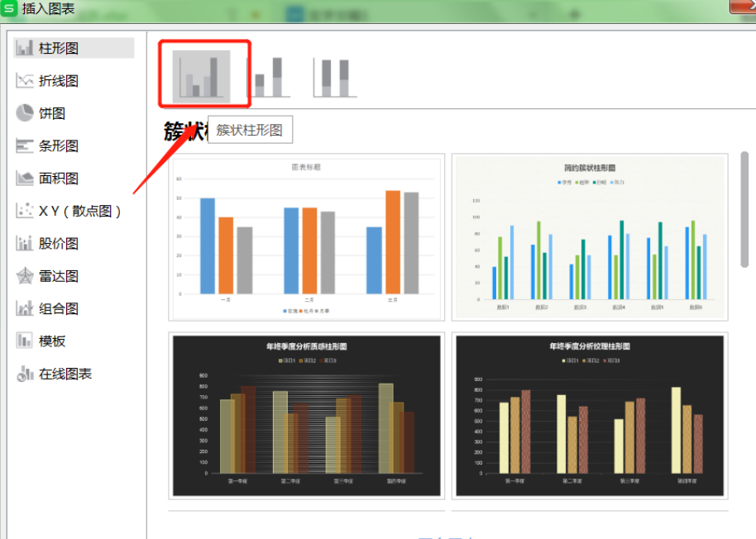Select the 柱形图 chart category

[74, 48]
